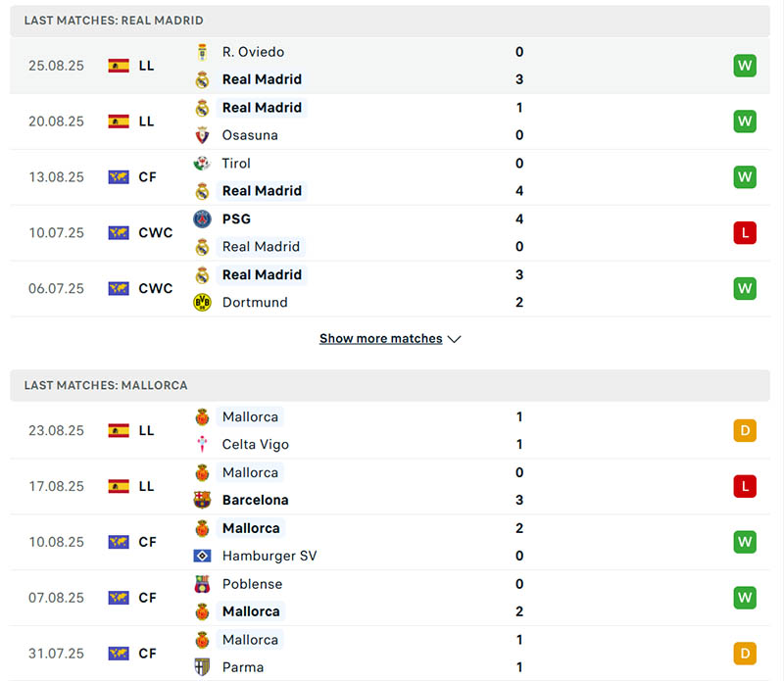Click the Hamburger SV crest icon

(203, 556)
